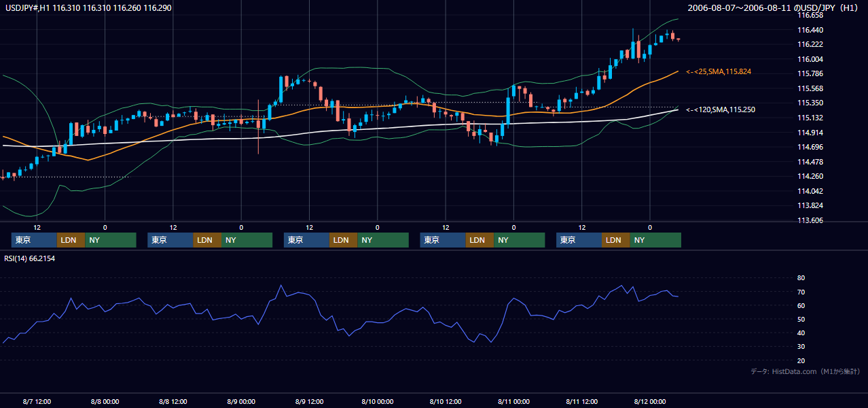The width and height of the screenshot is (868, 408).
Task: Select the RSI scale value 70
Action: (801, 292)
